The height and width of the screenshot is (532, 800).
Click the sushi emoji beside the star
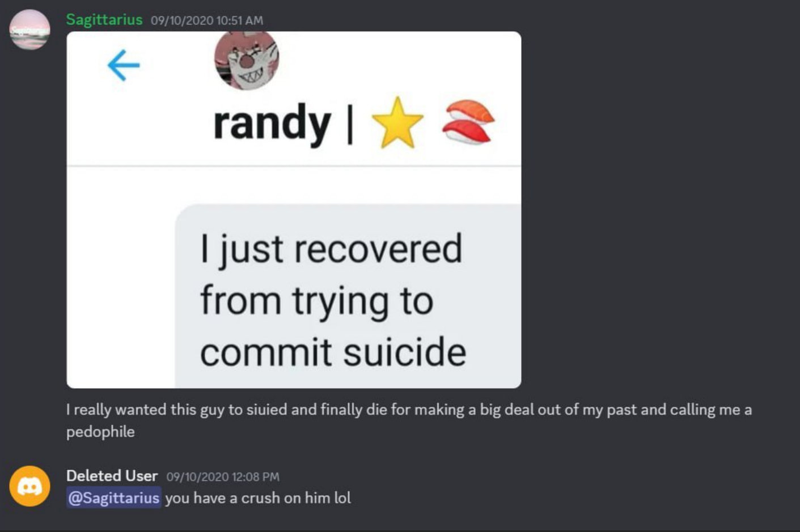click(469, 122)
